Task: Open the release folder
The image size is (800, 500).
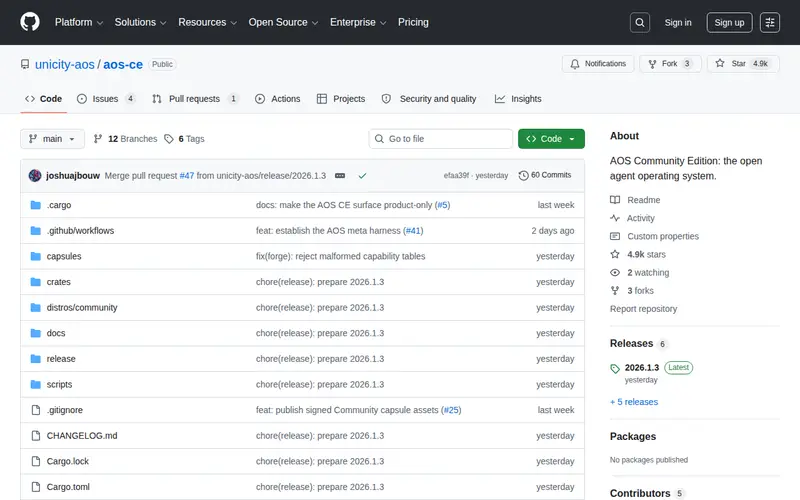Action: 61,359
